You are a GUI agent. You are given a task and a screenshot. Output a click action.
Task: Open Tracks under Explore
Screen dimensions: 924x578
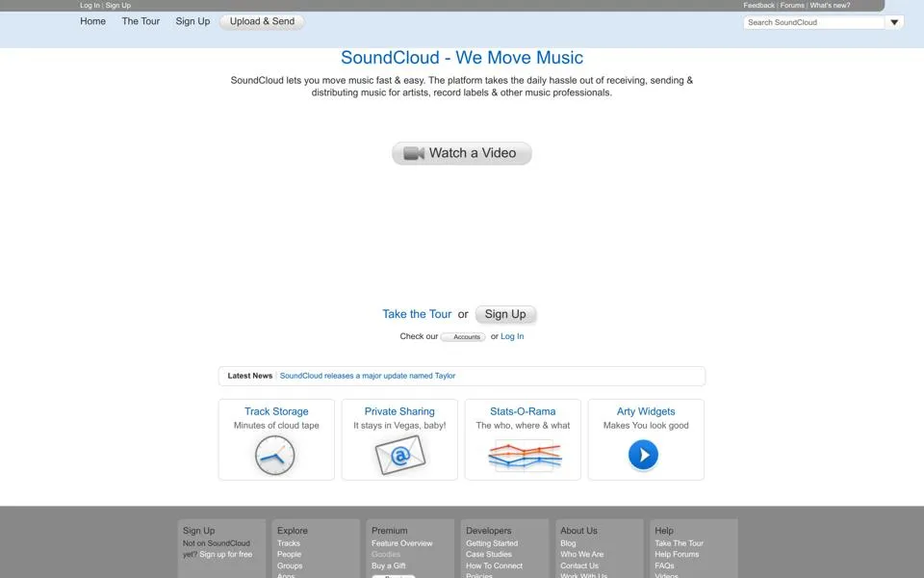click(x=289, y=543)
